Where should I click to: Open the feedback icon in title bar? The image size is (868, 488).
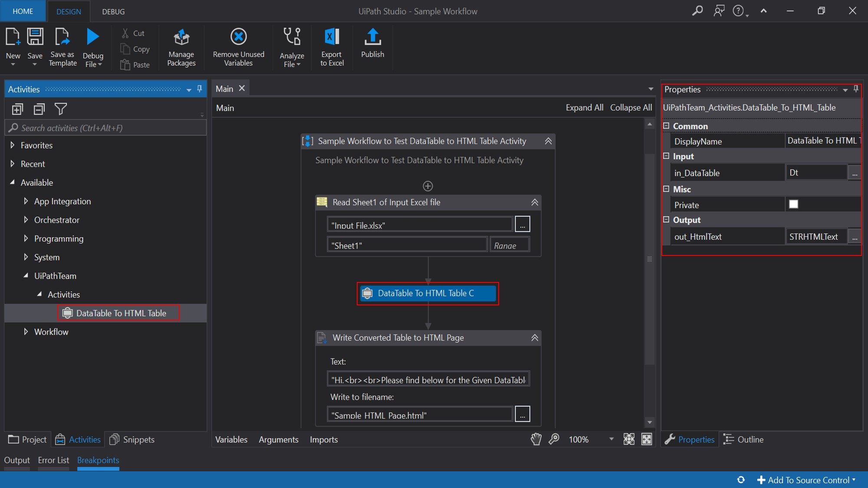[719, 11]
